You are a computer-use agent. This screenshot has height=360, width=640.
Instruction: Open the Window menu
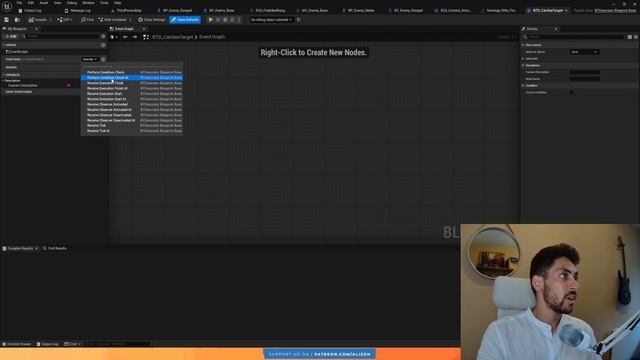[88, 3]
